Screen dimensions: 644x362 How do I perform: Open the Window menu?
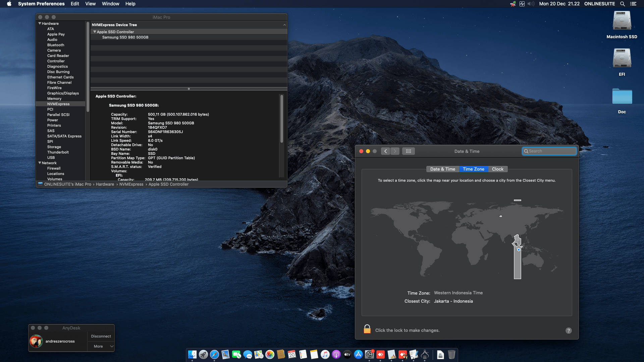coord(110,4)
